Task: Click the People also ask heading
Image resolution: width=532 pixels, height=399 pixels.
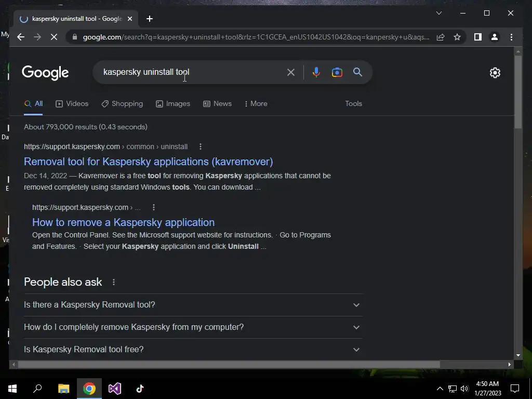Action: [x=63, y=282]
